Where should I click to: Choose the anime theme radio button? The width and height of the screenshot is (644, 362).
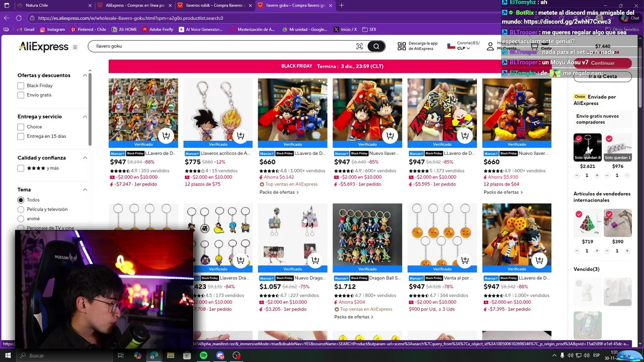(x=21, y=219)
